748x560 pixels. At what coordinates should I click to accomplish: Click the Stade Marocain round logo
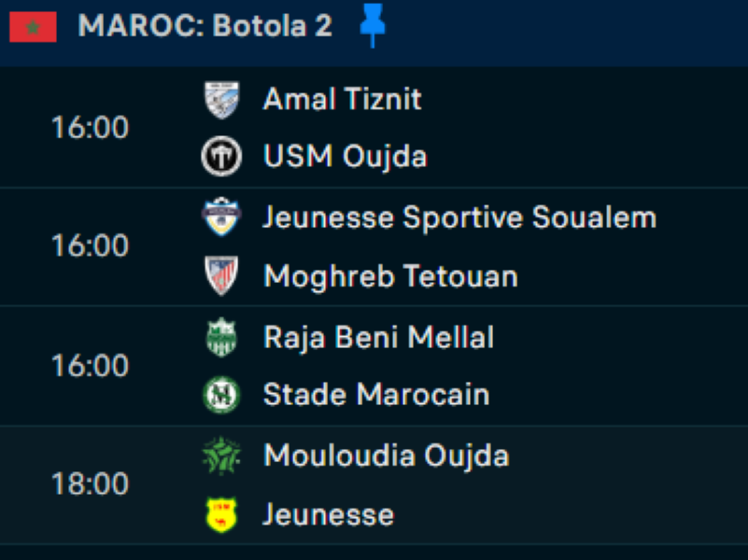pyautogui.click(x=221, y=395)
